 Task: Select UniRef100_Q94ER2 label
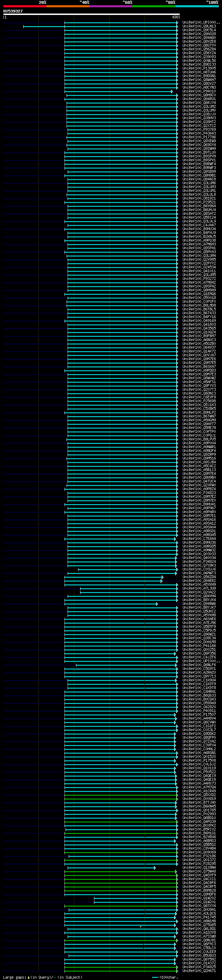pos(199,581)
